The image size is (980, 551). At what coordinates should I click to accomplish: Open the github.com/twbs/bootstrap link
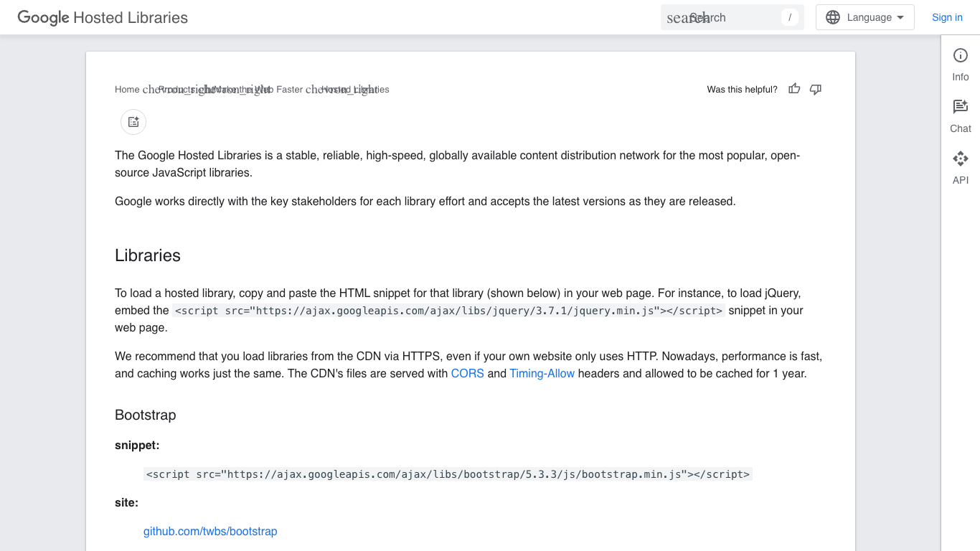(x=210, y=532)
